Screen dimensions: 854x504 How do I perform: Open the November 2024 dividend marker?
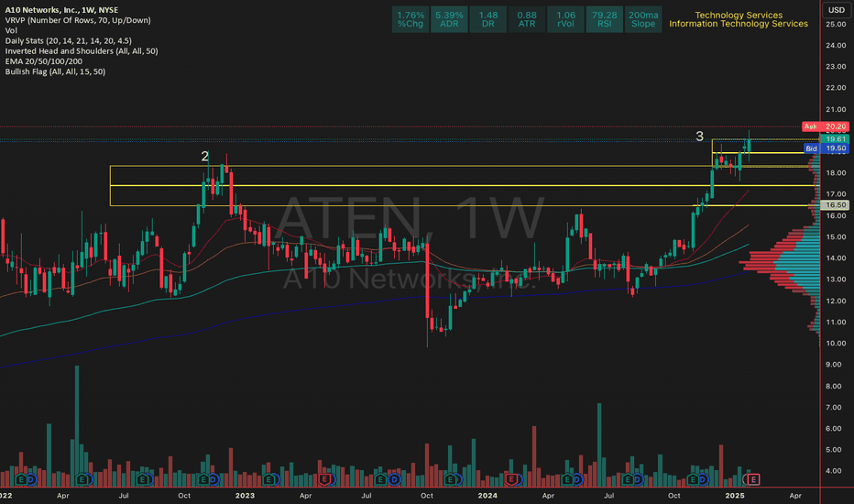704,479
